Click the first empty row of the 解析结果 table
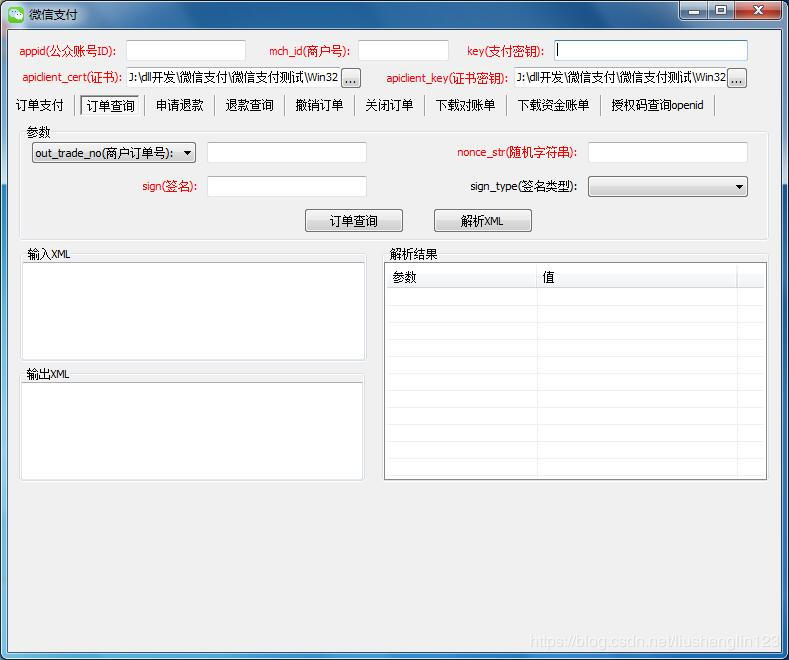 (575, 297)
